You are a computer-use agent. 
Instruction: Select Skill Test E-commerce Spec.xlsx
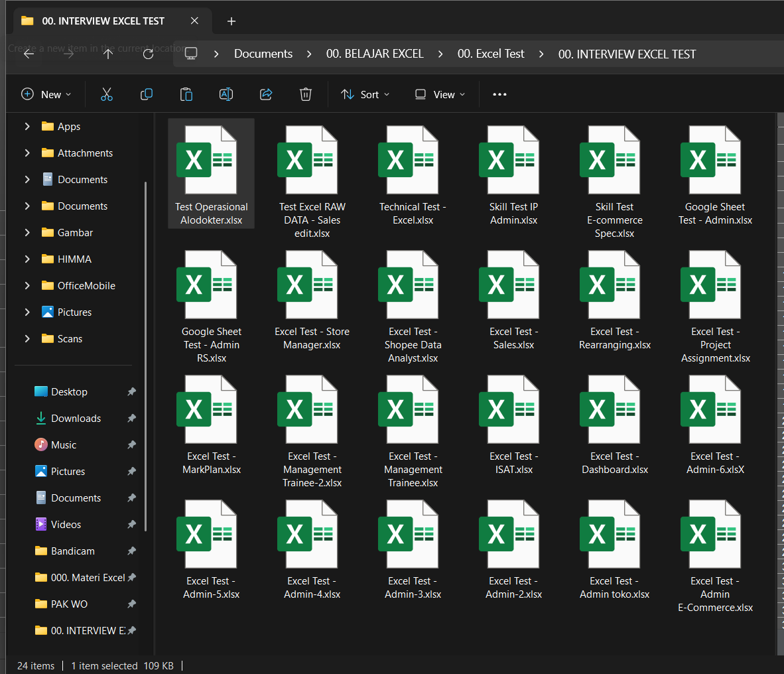click(614, 180)
